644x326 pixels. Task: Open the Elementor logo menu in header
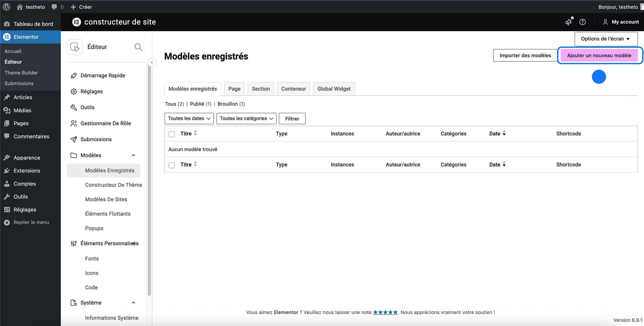(x=77, y=22)
